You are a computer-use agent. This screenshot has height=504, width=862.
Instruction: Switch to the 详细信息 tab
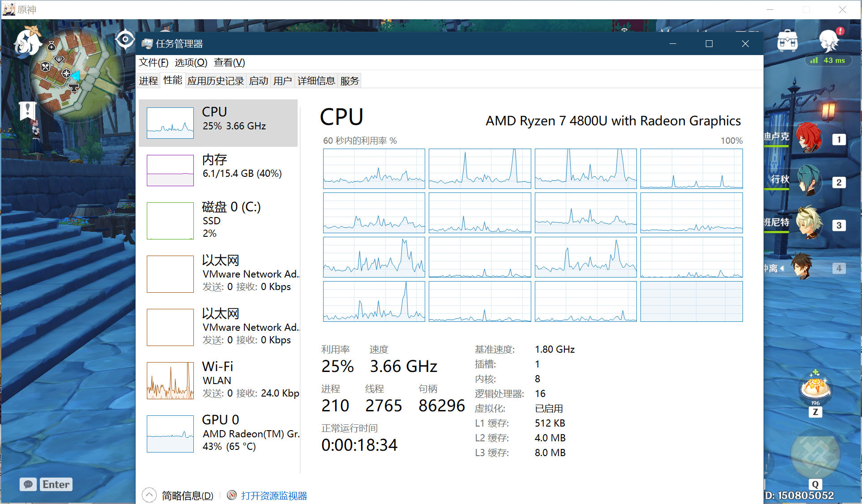[x=316, y=81]
